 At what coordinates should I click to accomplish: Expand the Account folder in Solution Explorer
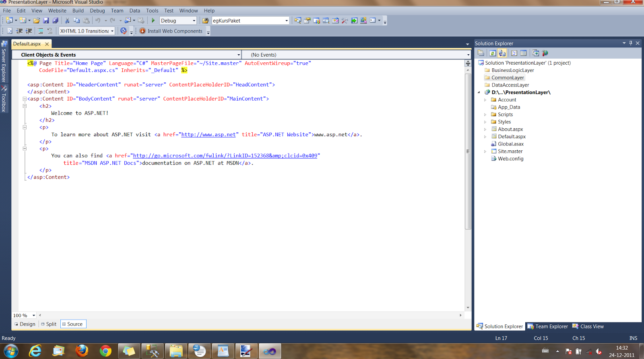tap(485, 100)
